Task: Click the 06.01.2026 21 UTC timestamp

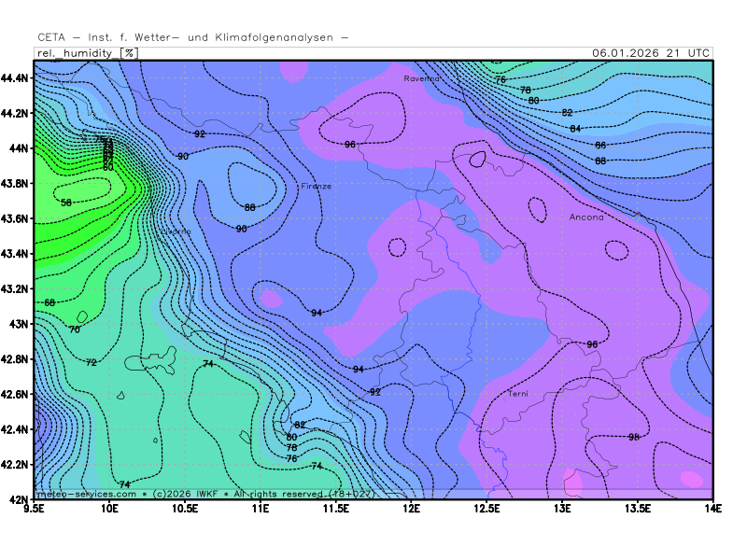Action: tap(650, 53)
